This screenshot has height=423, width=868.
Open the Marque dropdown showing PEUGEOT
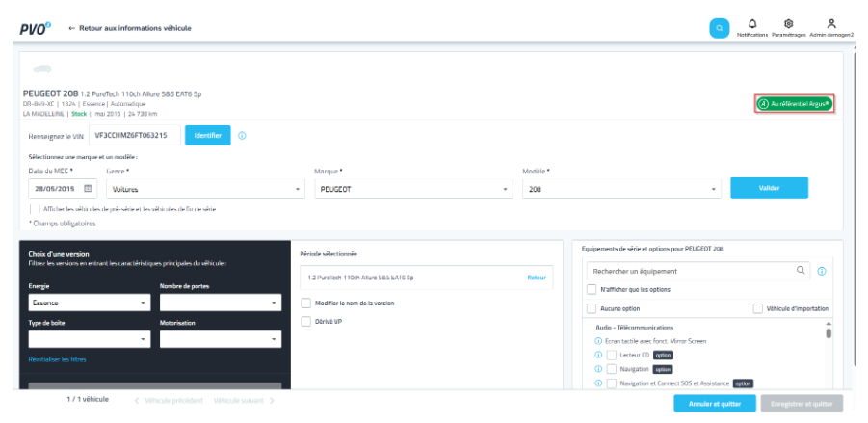tap(413, 189)
